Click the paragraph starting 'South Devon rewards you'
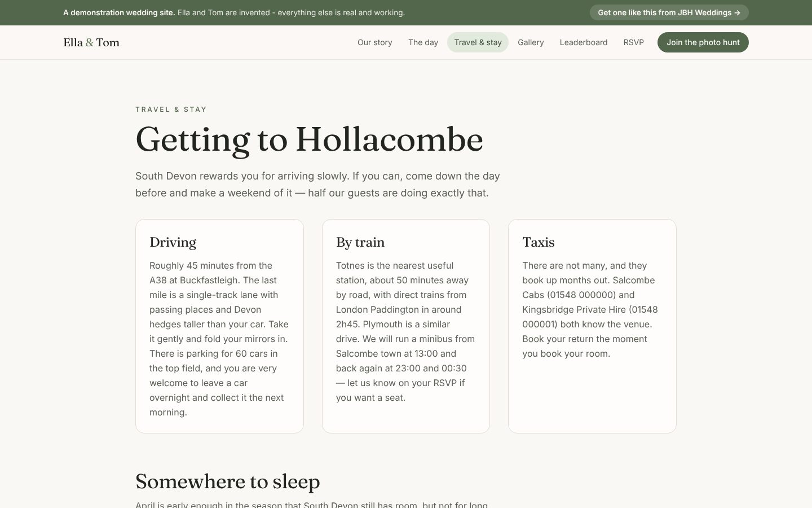Viewport: 812px width, 508px height. tap(317, 185)
